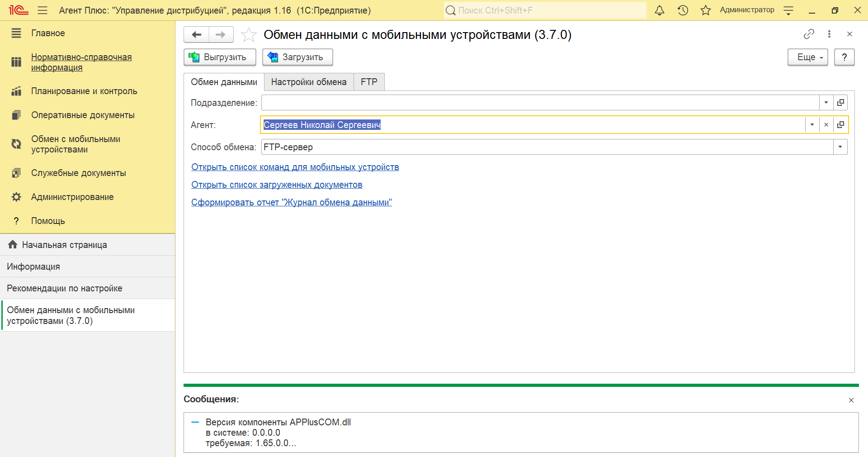Click the Администрирование gear icon

pos(16,197)
